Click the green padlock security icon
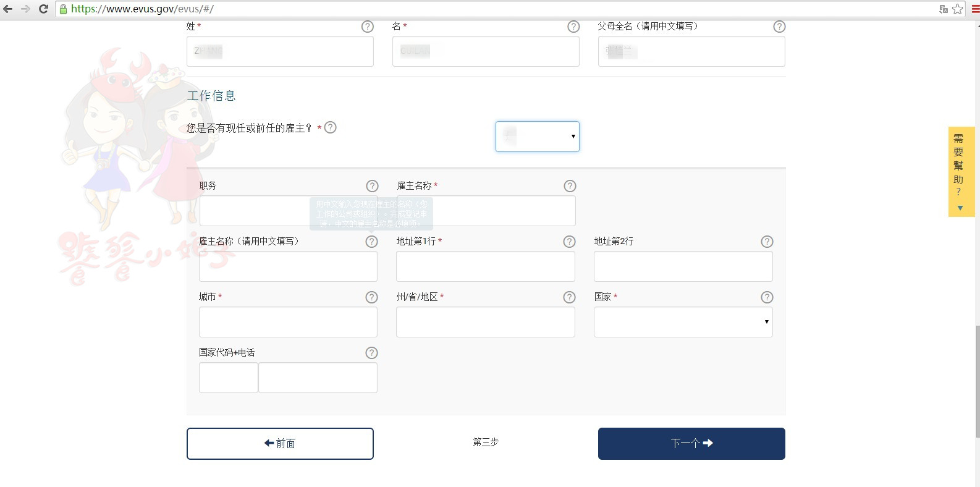The image size is (980, 487). point(63,9)
